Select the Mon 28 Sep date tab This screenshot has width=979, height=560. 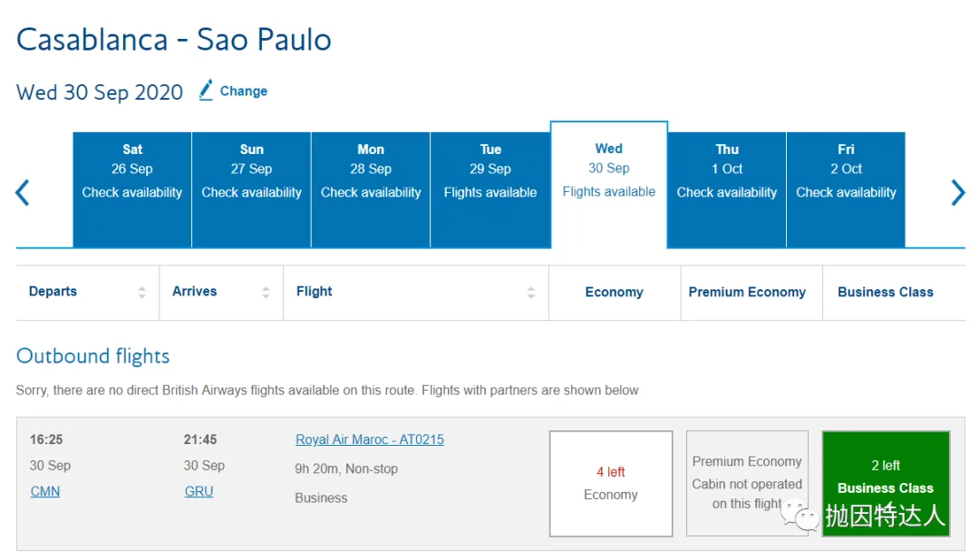click(x=371, y=189)
